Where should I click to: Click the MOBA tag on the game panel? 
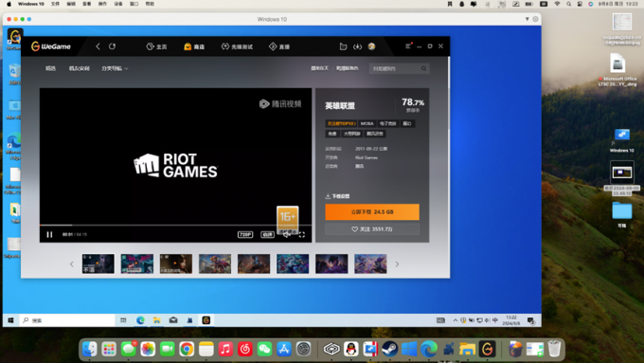tap(367, 123)
